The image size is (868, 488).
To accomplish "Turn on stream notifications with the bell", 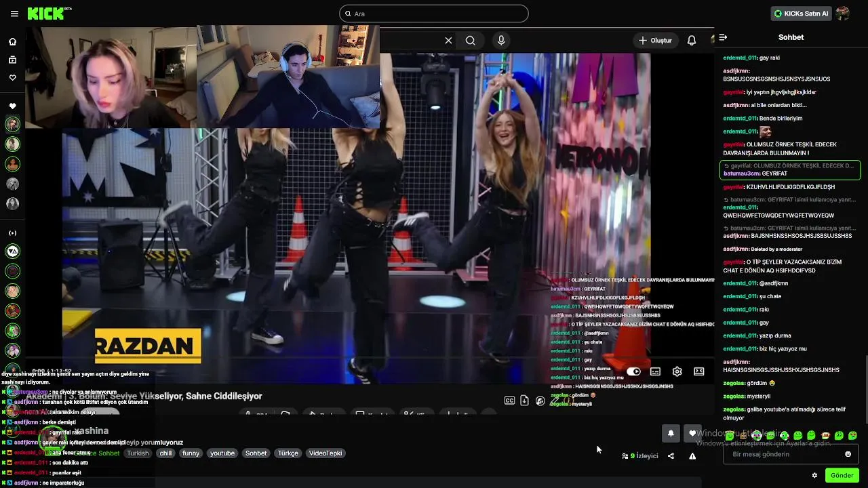I will (671, 434).
